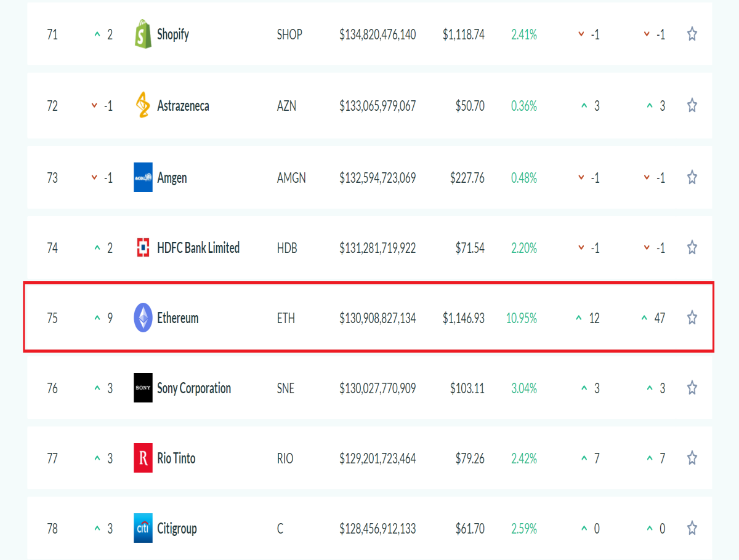The height and width of the screenshot is (560, 739).
Task: Star the Sony Corporation row
Action: click(x=692, y=388)
